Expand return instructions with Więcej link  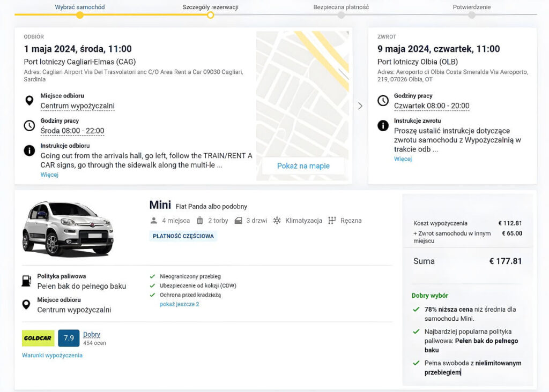[403, 159]
